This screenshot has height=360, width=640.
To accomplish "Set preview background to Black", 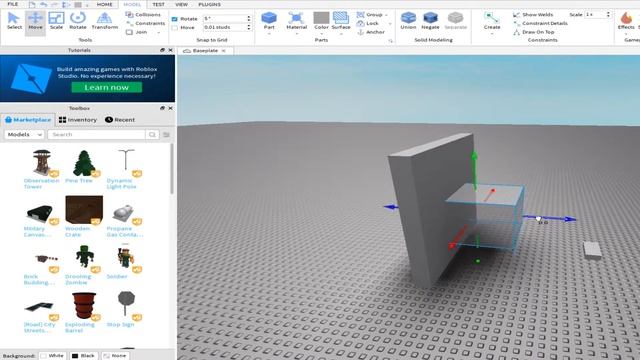I will [83, 356].
